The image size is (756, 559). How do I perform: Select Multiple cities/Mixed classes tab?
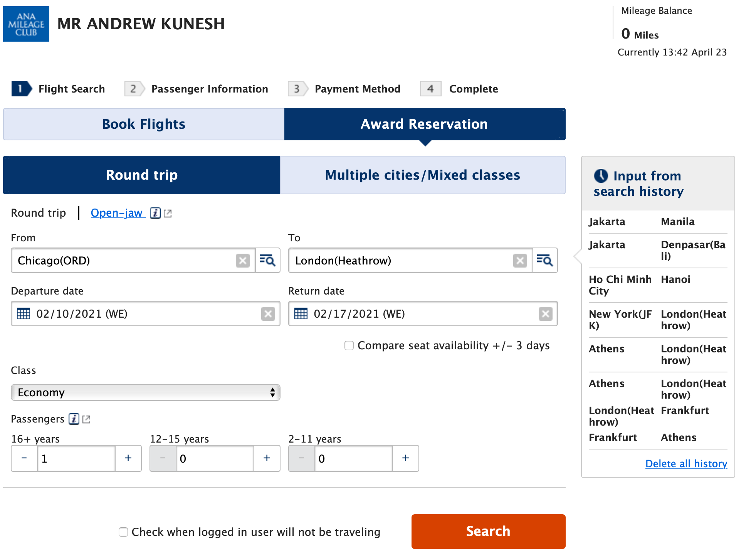coord(423,175)
